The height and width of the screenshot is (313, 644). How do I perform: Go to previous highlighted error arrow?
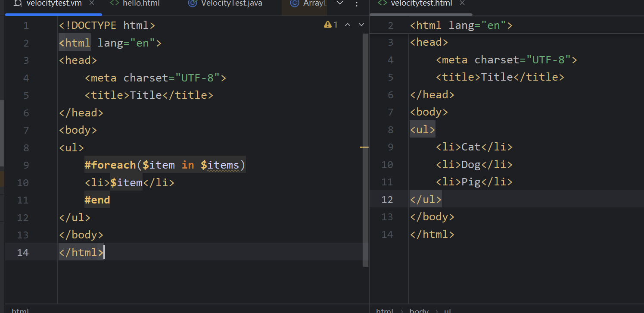pyautogui.click(x=347, y=25)
